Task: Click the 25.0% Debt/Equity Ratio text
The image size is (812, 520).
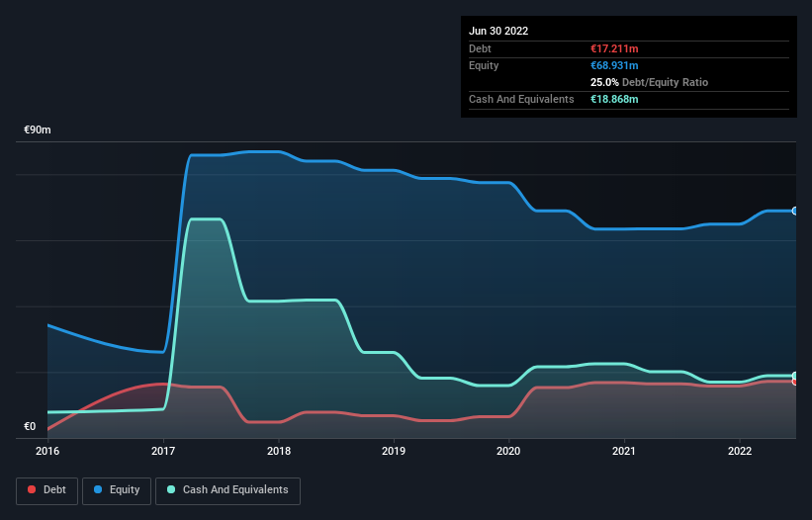Action: 650,82
